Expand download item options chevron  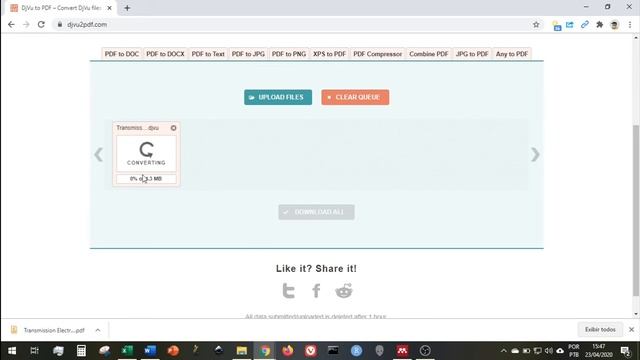[98, 330]
